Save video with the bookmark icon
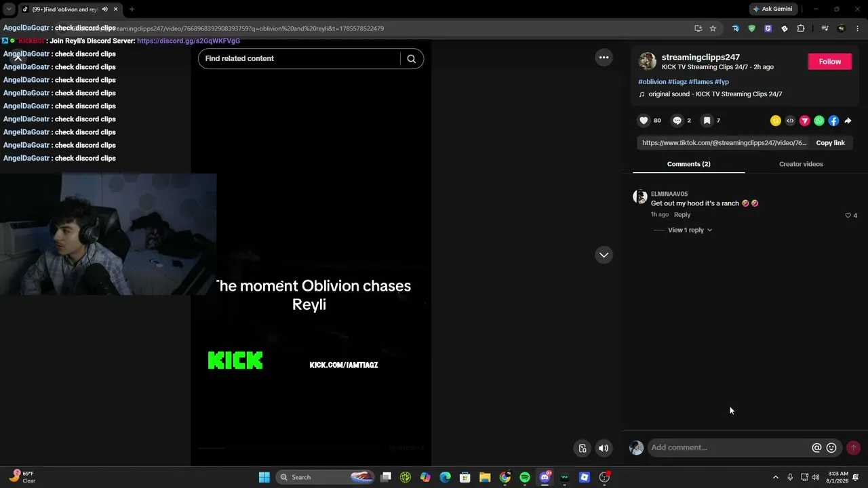The height and width of the screenshot is (488, 868). point(707,121)
